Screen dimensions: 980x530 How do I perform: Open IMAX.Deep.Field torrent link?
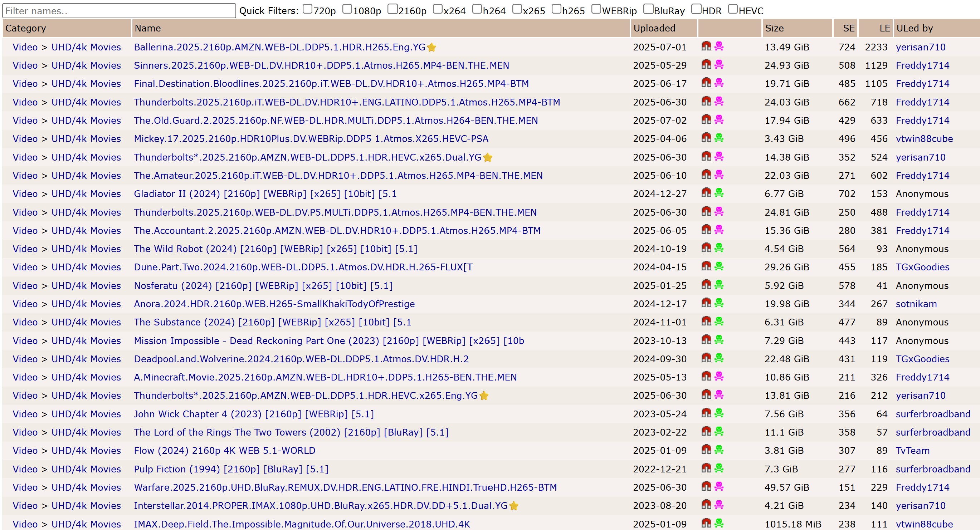click(302, 524)
